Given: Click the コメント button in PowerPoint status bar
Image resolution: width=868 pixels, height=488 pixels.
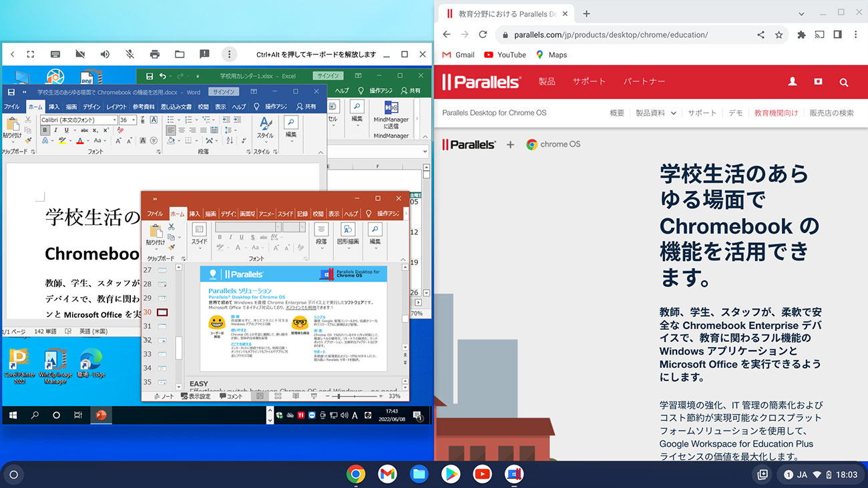Looking at the screenshot, I should click(x=231, y=396).
